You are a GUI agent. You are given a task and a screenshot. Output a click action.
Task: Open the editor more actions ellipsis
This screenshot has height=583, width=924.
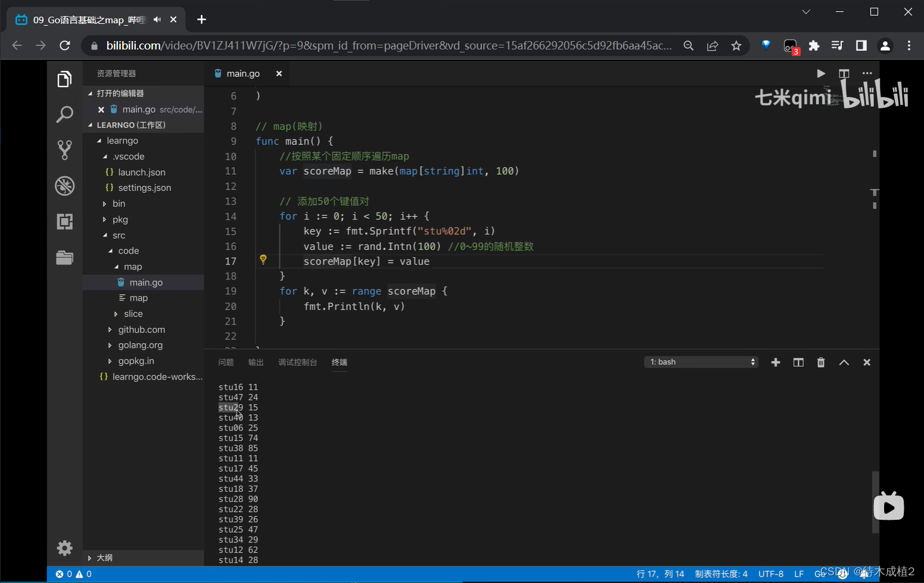tap(867, 73)
